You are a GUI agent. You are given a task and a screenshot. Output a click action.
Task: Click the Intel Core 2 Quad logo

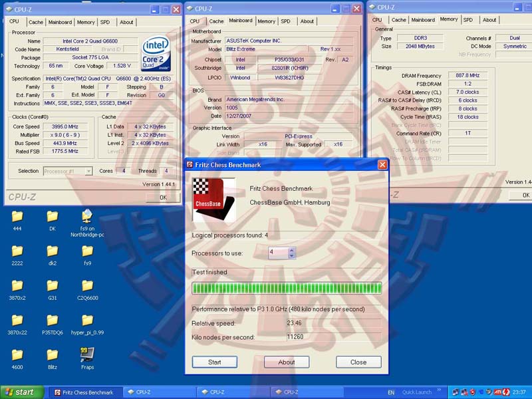(x=156, y=54)
